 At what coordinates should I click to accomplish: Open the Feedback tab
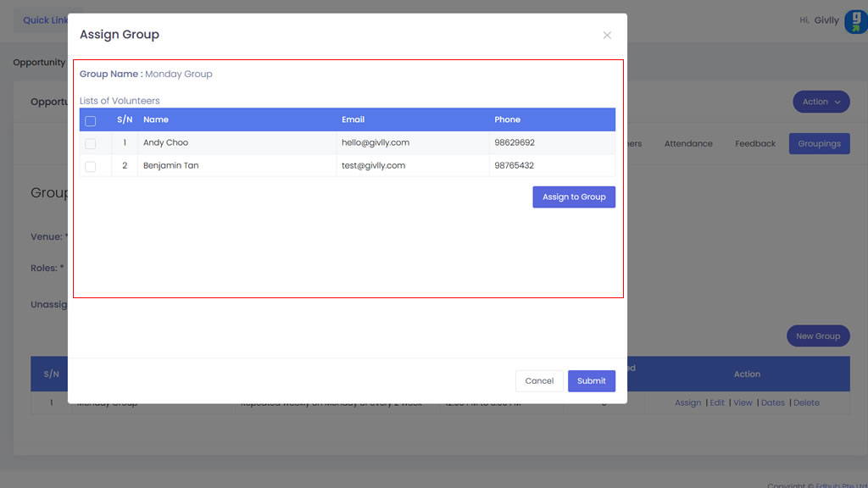coord(754,144)
